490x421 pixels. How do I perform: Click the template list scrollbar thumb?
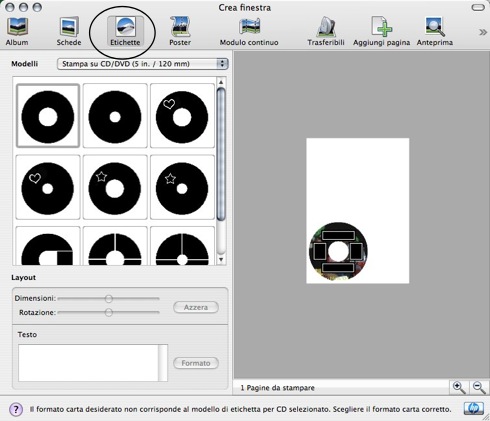pyautogui.click(x=221, y=154)
